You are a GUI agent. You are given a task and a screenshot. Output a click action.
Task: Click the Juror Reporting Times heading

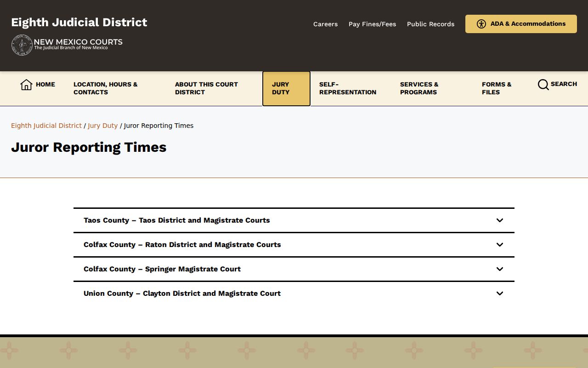click(89, 147)
